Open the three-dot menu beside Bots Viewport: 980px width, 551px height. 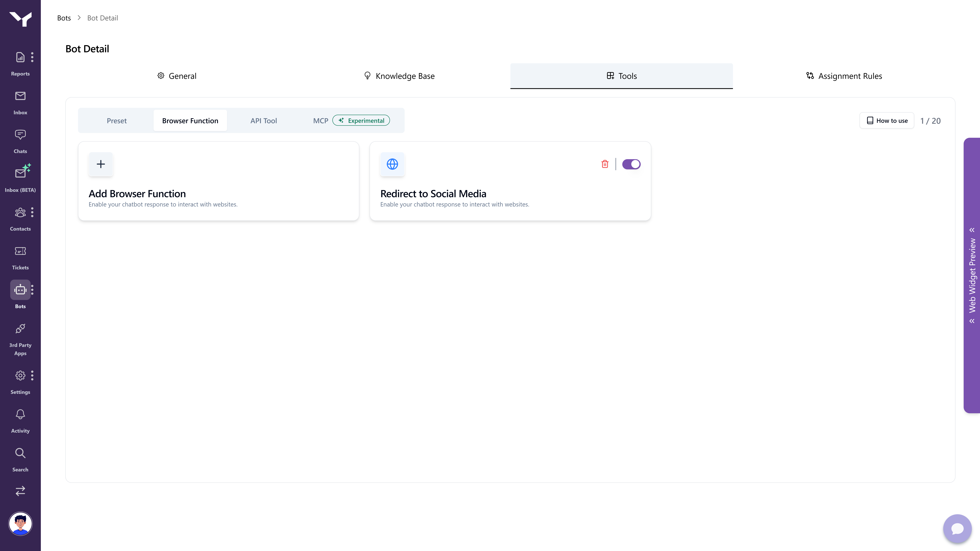[x=32, y=290]
